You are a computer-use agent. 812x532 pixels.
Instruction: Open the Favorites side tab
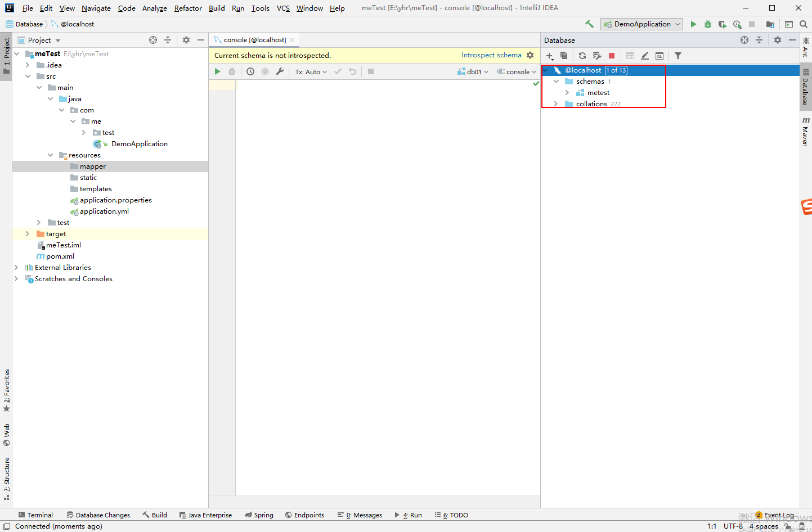7,390
